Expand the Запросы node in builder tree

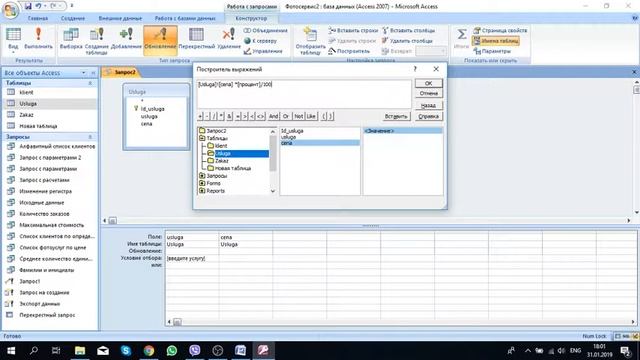coord(202,176)
